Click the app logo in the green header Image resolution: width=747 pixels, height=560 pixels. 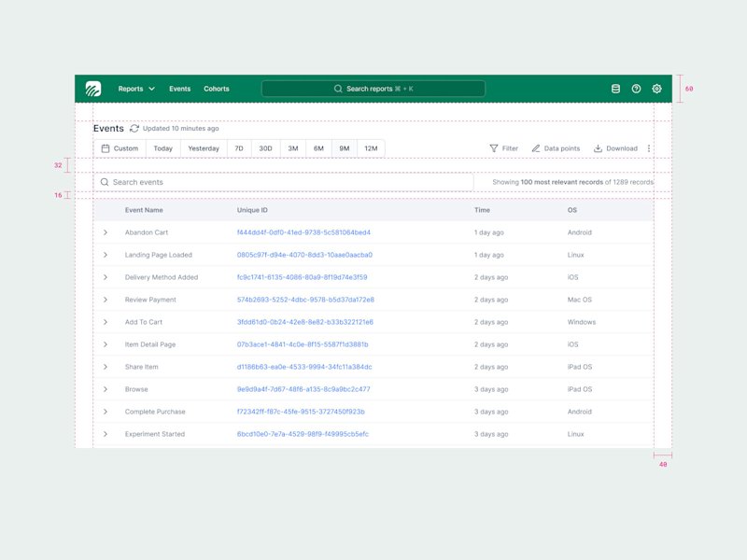(x=93, y=89)
